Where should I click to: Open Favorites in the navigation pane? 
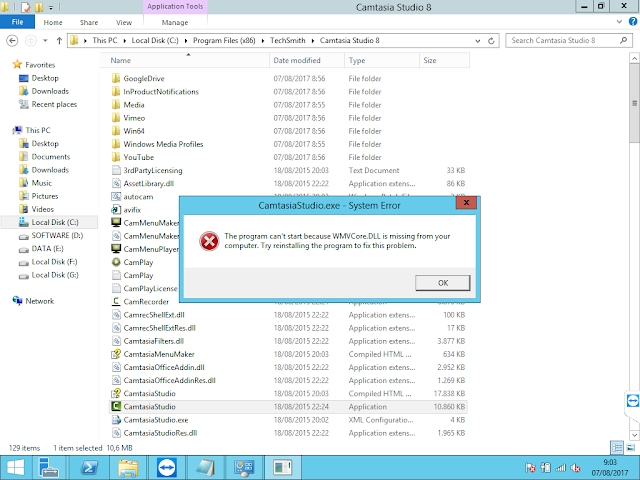point(40,65)
